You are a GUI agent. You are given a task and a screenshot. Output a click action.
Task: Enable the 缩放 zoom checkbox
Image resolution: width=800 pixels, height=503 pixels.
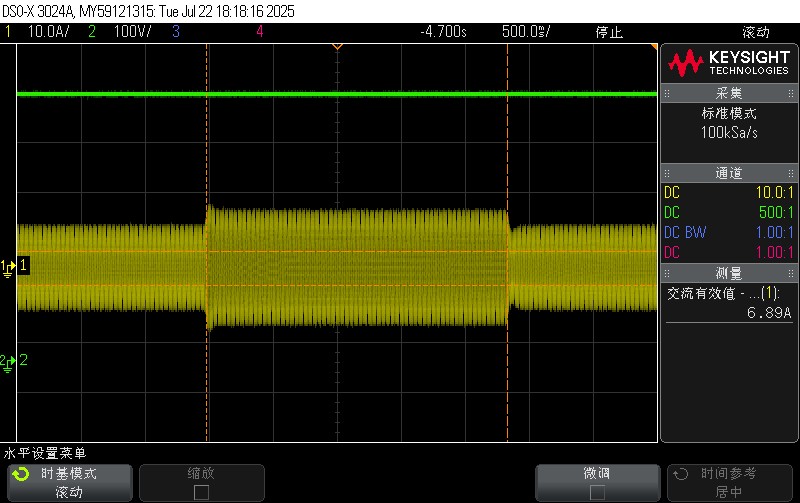coord(201,492)
